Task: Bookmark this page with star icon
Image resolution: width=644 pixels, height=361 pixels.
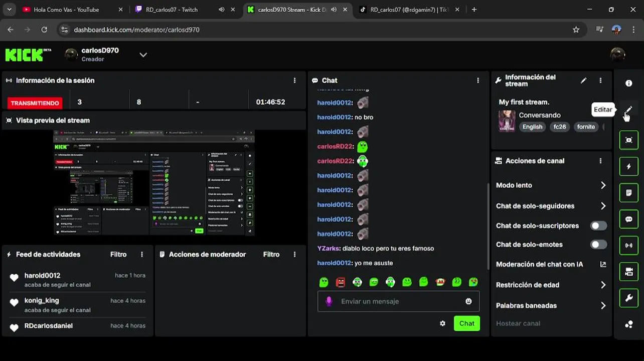Action: pos(576,30)
